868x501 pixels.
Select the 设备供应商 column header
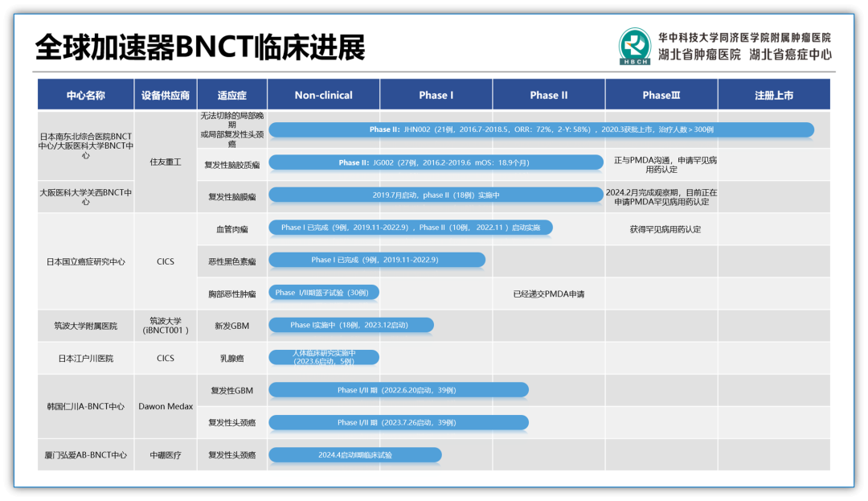pyautogui.click(x=166, y=95)
